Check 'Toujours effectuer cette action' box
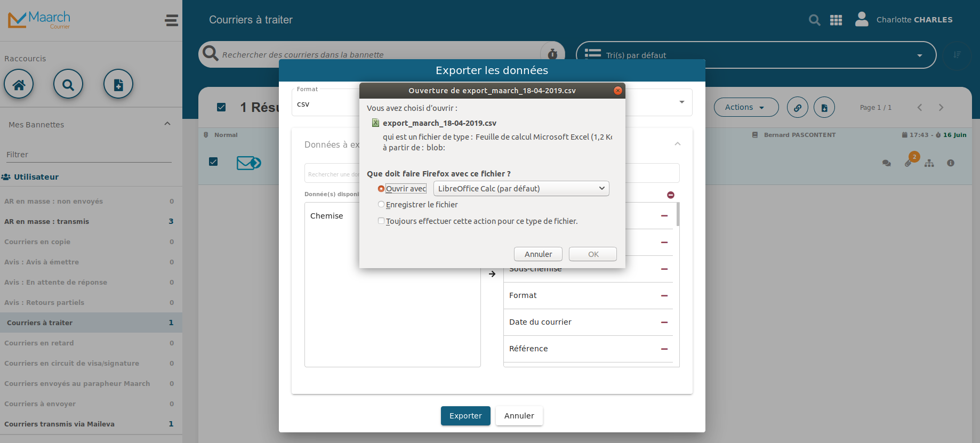Viewport: 980px width, 443px height. 381,221
